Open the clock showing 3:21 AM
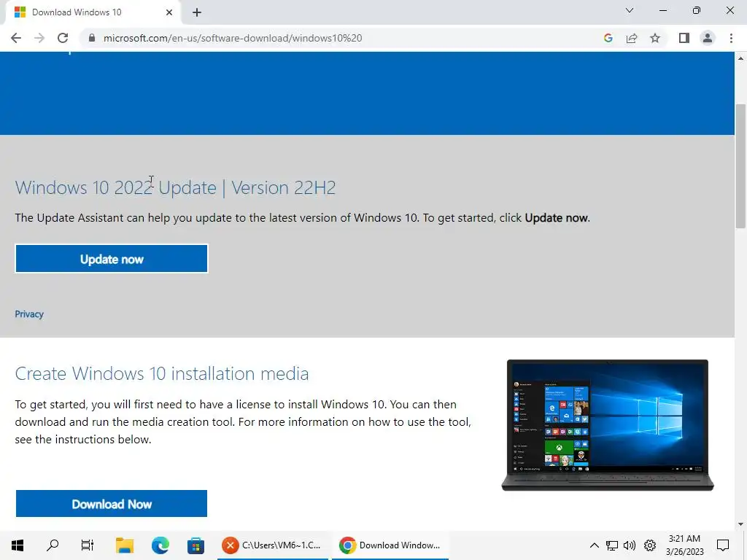Screen dimensions: 747x560 (684, 545)
